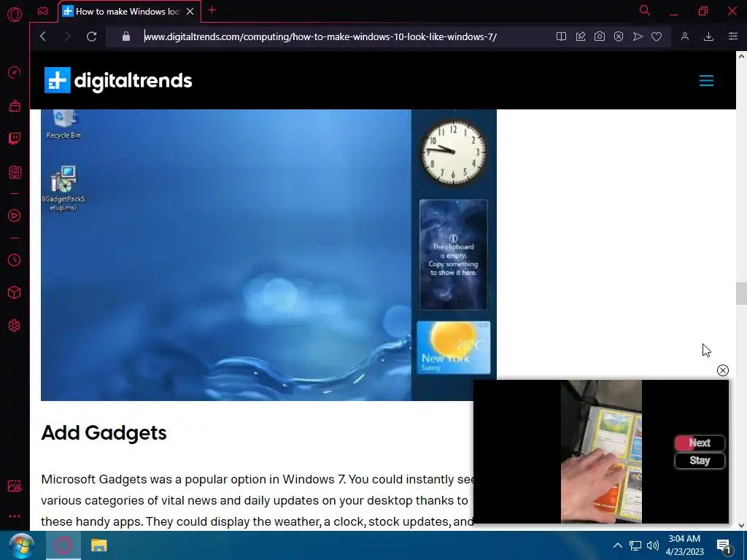Close the How to make Windows tab
This screenshot has height=560, width=747.
190,12
